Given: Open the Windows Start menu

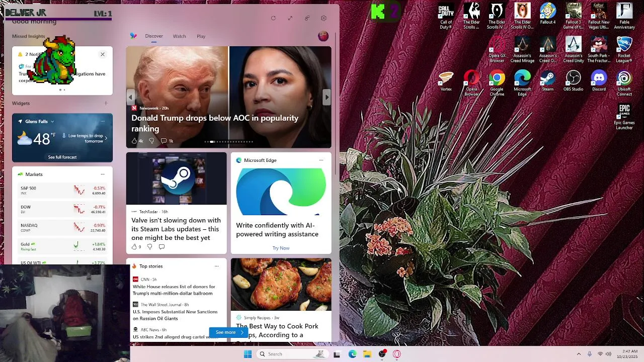Looking at the screenshot, I should pos(248,354).
